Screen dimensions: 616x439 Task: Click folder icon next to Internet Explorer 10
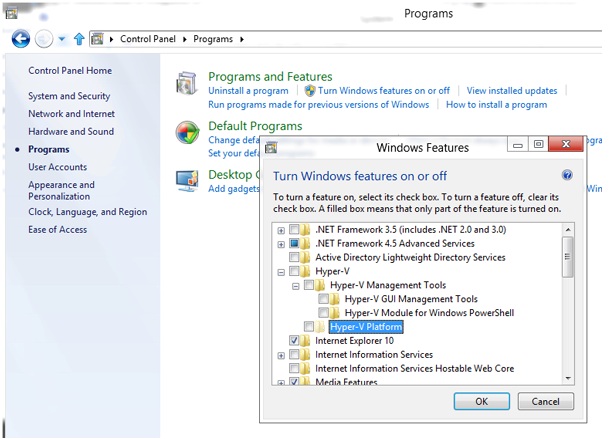point(305,341)
